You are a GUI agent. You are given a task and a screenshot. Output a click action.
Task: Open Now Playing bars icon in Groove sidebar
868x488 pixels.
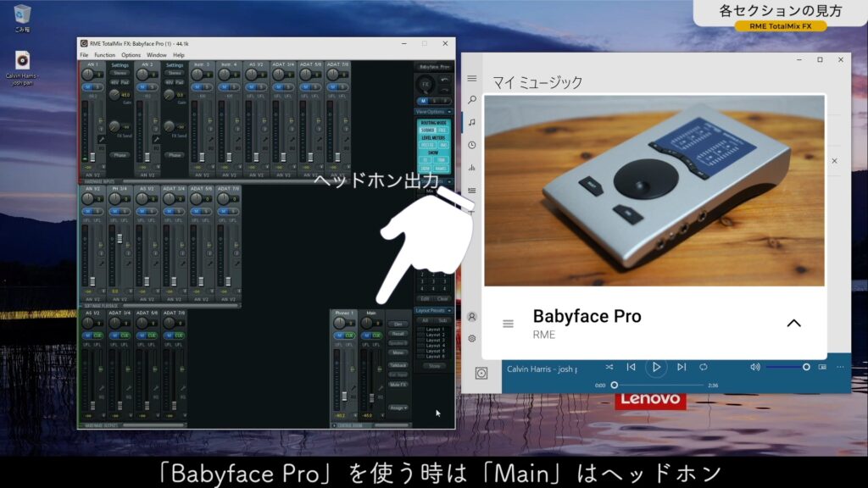coord(471,168)
